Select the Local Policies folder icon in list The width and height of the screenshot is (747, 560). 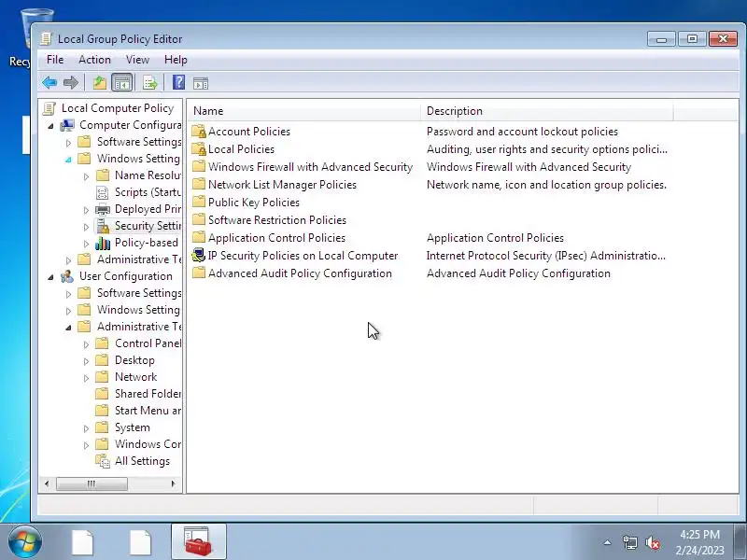pyautogui.click(x=199, y=148)
